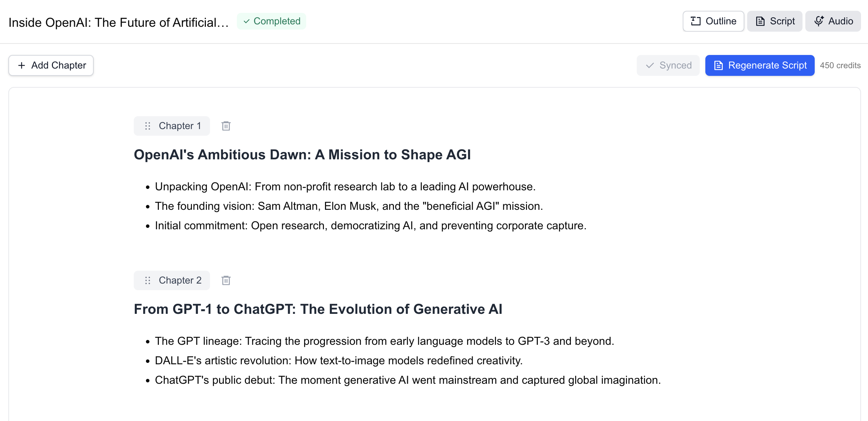
Task: Switch to the Outline tab
Action: point(713,21)
